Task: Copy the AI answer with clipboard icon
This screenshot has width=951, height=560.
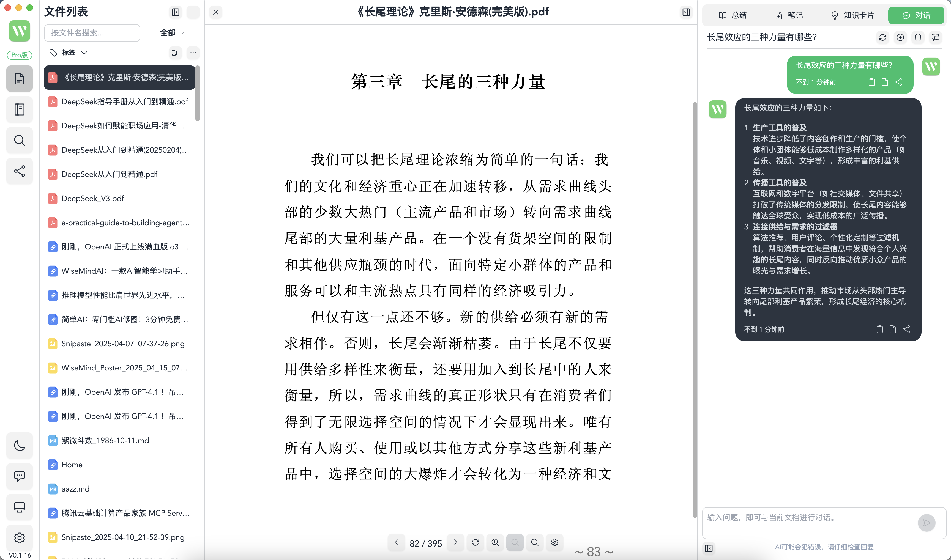Action: [879, 329]
